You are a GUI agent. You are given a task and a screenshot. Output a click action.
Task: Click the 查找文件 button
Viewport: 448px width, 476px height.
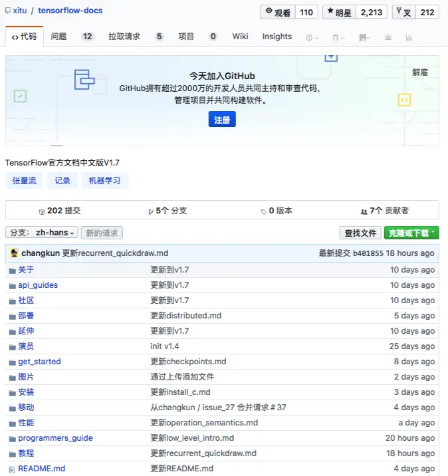(x=360, y=233)
